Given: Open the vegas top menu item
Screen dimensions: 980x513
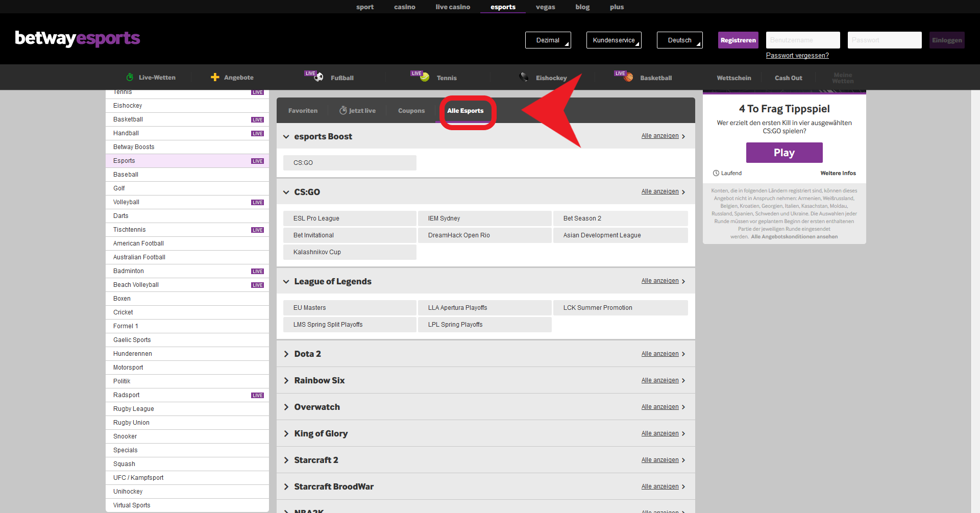Looking at the screenshot, I should tap(545, 7).
